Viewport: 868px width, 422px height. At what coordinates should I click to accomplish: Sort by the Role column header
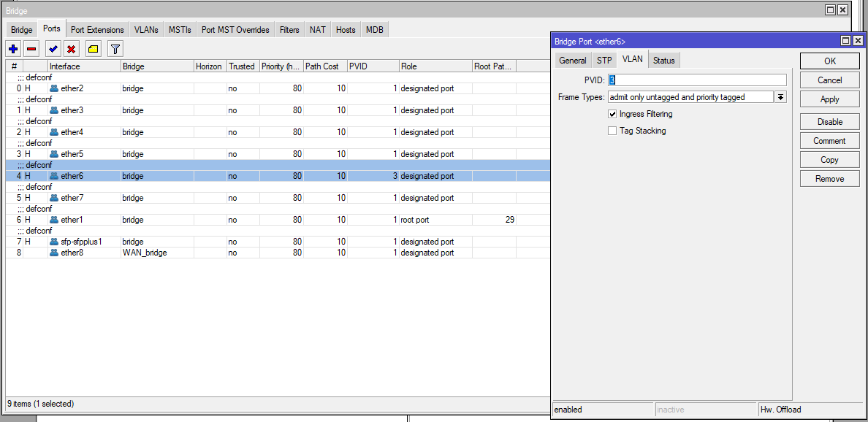[x=435, y=66]
